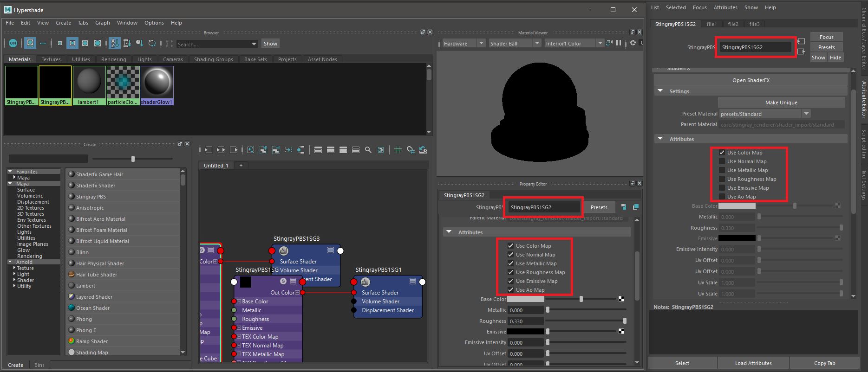Click the Base Color swatch in Property Editor

(525, 299)
